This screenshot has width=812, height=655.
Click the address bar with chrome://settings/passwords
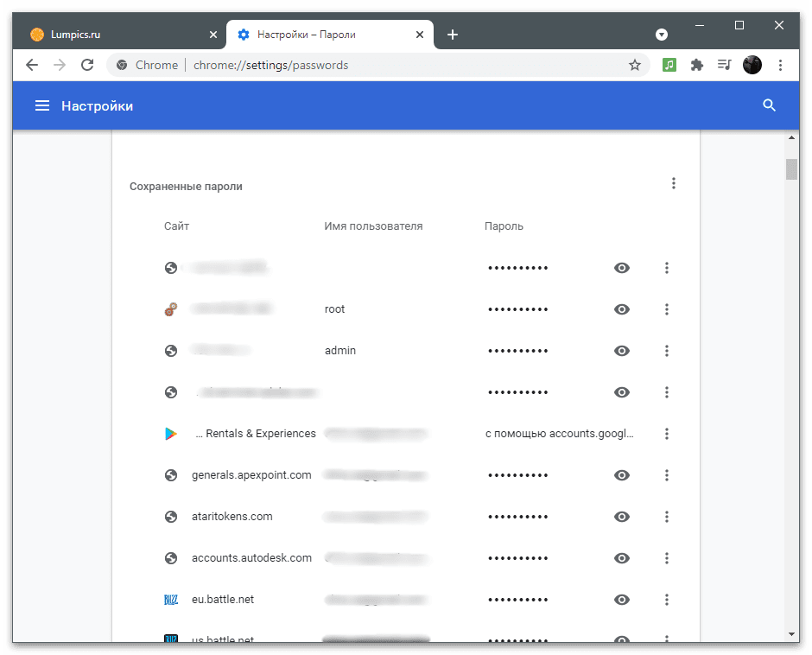tap(378, 65)
